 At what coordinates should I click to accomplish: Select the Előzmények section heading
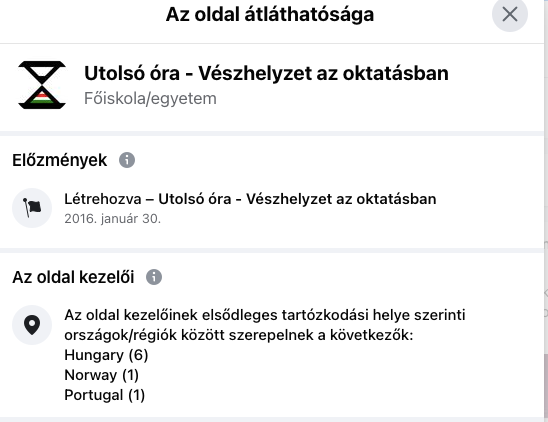(x=60, y=160)
